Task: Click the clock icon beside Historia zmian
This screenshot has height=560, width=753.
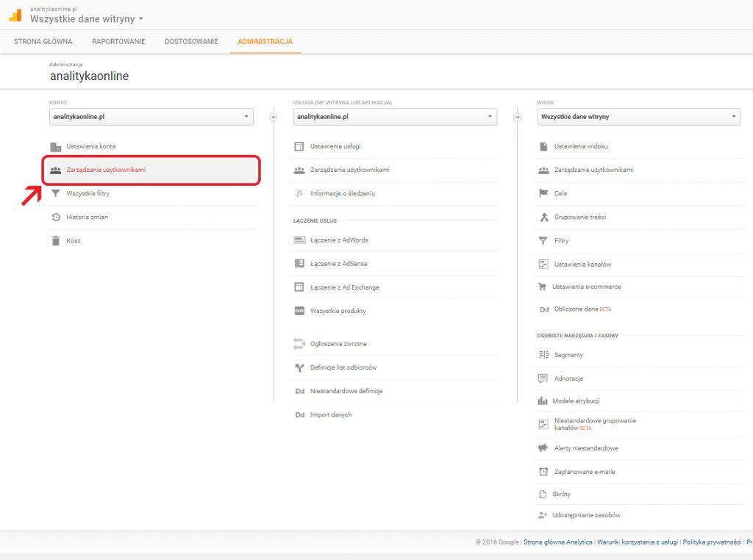Action: click(x=56, y=217)
